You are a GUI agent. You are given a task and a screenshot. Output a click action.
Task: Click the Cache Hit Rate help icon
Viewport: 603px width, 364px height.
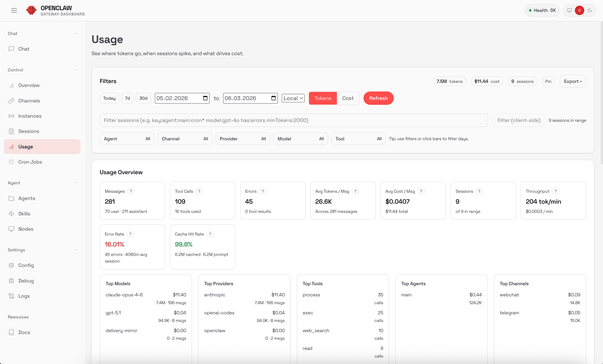[x=210, y=234]
